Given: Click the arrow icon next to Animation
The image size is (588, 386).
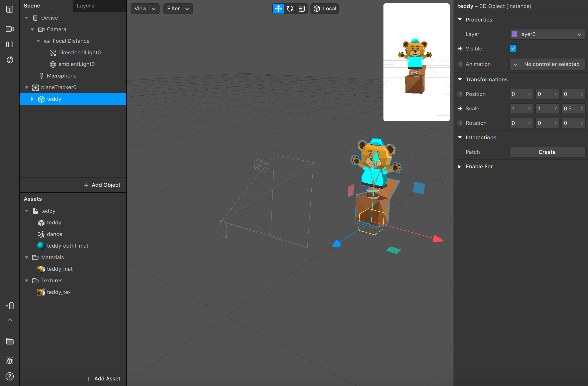Looking at the screenshot, I should 460,64.
